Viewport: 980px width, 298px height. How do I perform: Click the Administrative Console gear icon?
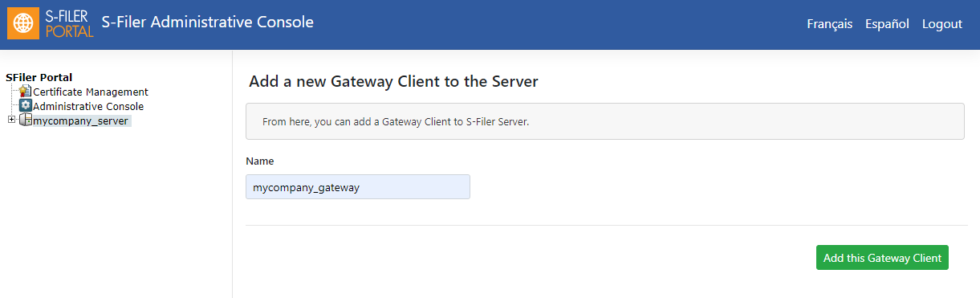point(26,106)
